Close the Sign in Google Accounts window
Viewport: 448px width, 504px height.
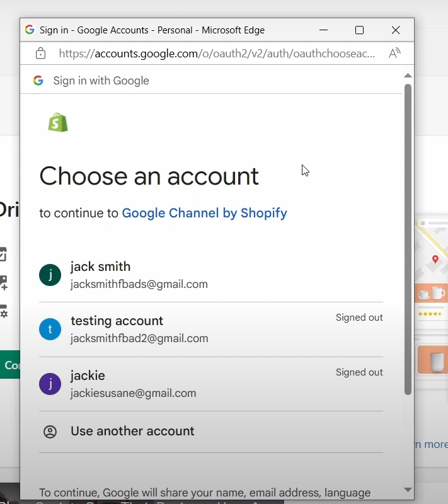(x=396, y=30)
